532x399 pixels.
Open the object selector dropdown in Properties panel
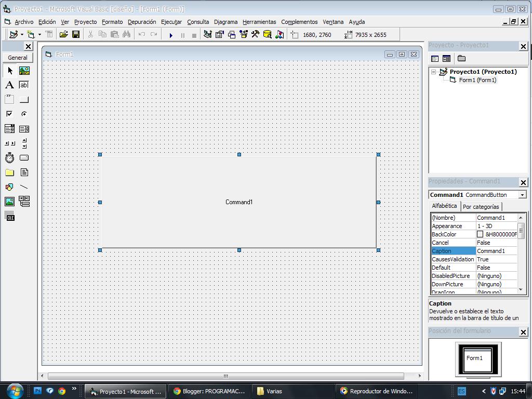[x=522, y=194]
